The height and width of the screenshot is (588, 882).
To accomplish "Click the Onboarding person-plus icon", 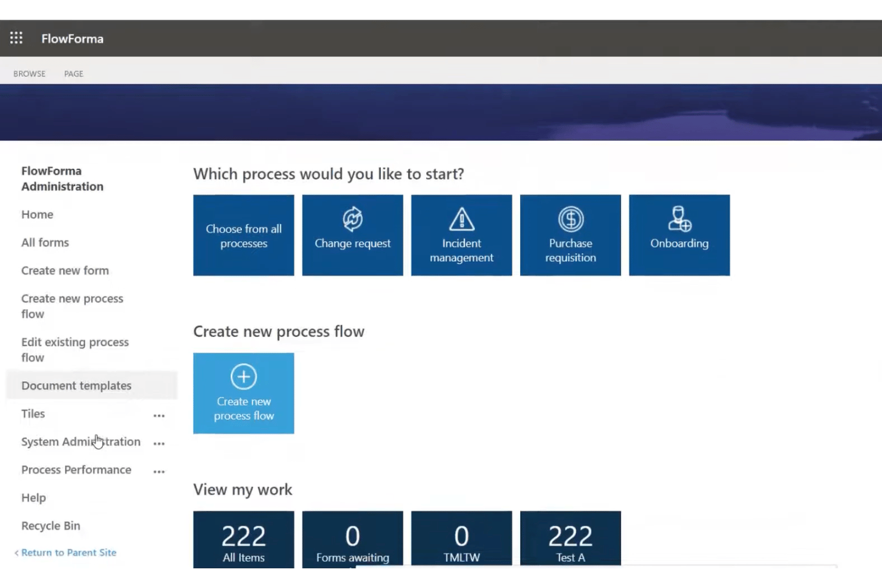I will [679, 219].
